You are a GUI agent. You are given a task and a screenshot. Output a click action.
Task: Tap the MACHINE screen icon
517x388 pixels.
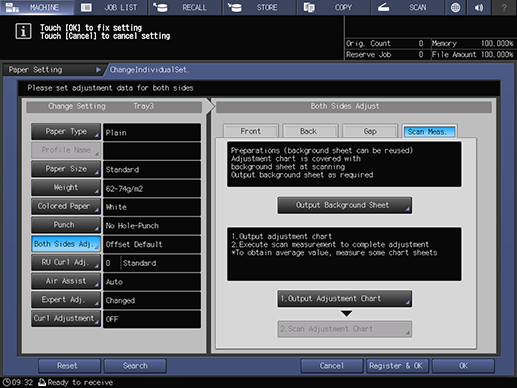pyautogui.click(x=37, y=7)
